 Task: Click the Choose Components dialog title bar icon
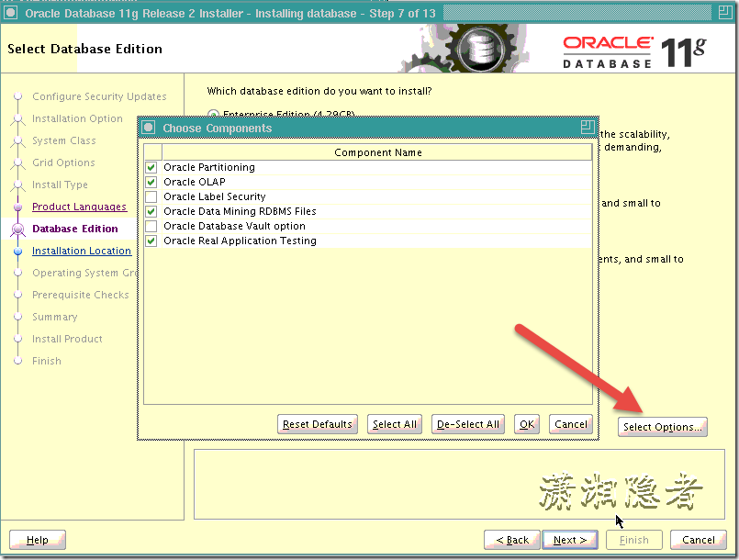tap(148, 127)
